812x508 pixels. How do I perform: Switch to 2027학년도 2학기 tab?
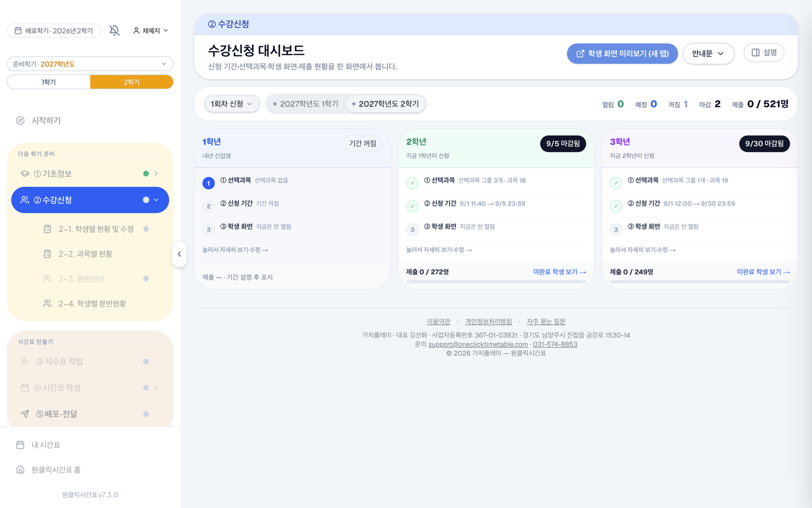tap(385, 104)
